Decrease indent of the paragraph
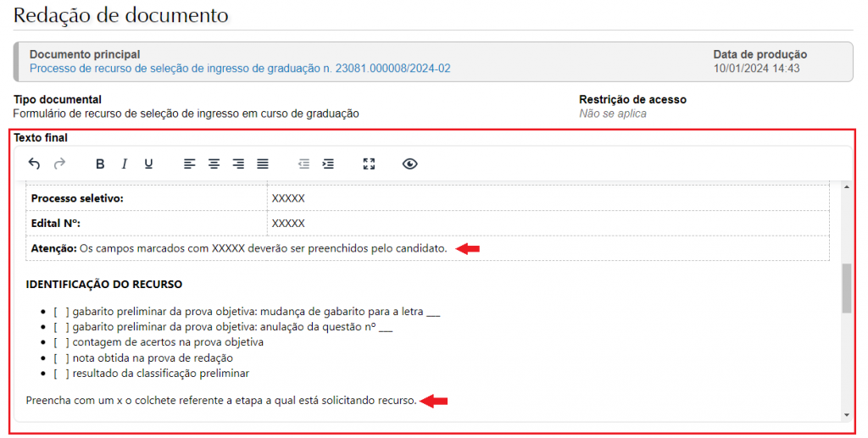This screenshot has height=438, width=868. [303, 164]
